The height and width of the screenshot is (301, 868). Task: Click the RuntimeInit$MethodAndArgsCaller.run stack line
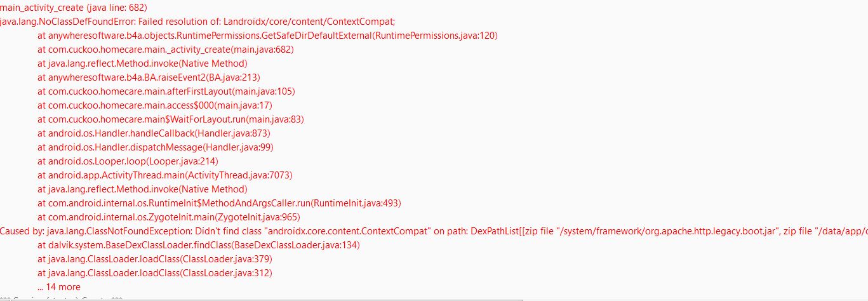point(219,203)
